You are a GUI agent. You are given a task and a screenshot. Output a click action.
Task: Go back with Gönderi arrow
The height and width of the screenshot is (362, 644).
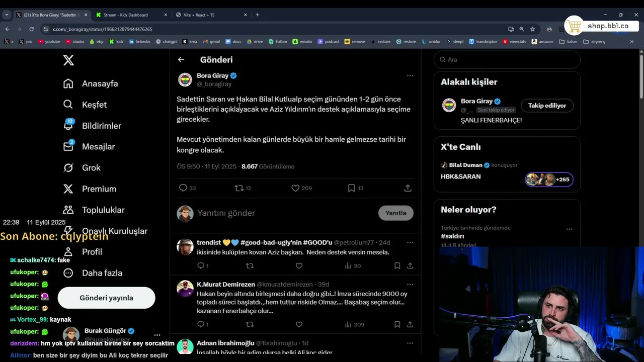pos(181,59)
